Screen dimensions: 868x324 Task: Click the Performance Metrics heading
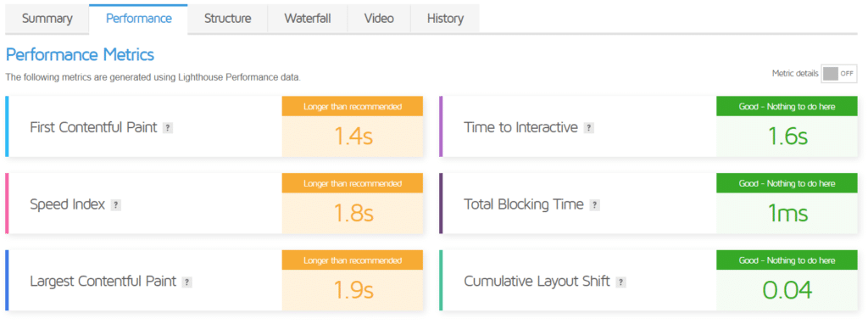coord(80,55)
